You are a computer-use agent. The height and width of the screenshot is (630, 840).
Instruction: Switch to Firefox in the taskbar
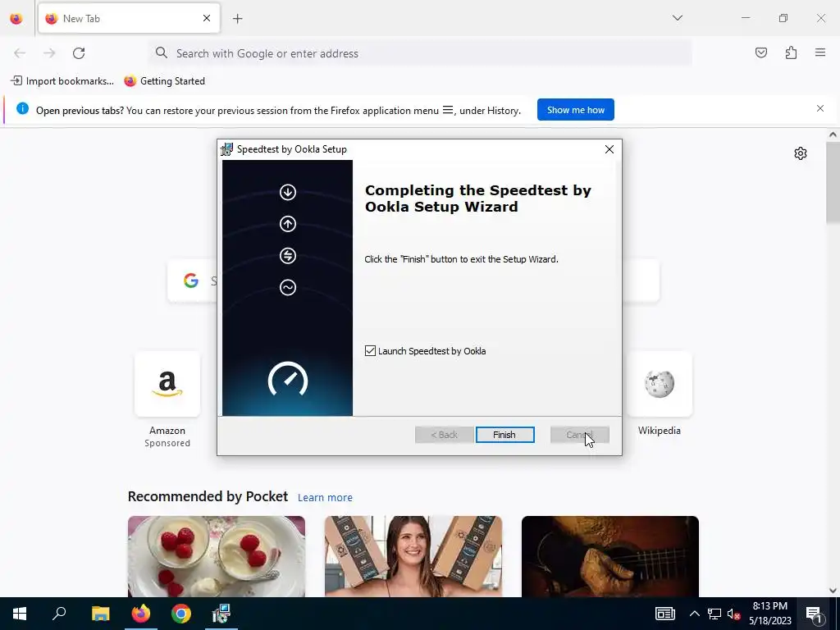click(141, 614)
